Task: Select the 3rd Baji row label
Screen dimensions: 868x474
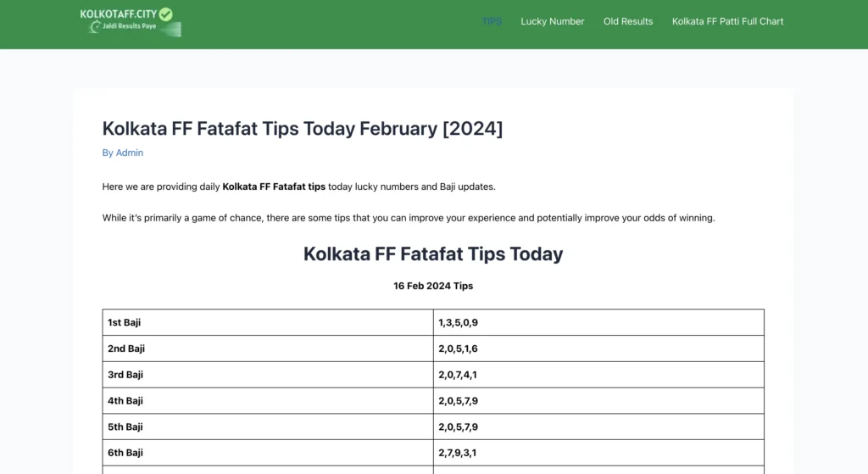Action: coord(125,375)
